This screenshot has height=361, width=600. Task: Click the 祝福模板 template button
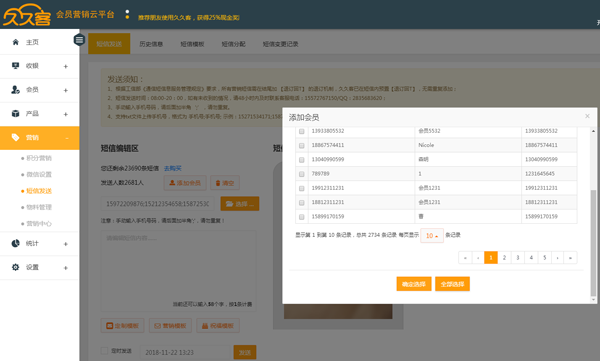click(x=218, y=325)
